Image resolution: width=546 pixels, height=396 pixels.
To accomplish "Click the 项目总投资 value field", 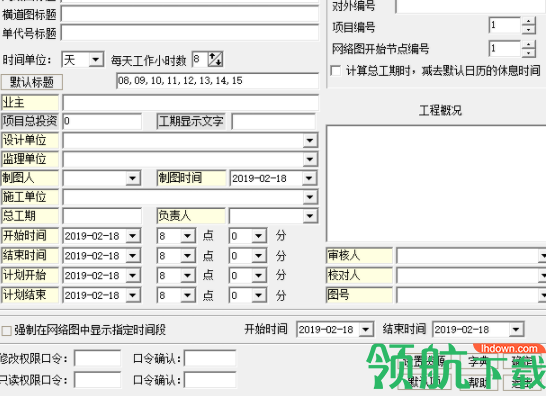I will click(102, 121).
